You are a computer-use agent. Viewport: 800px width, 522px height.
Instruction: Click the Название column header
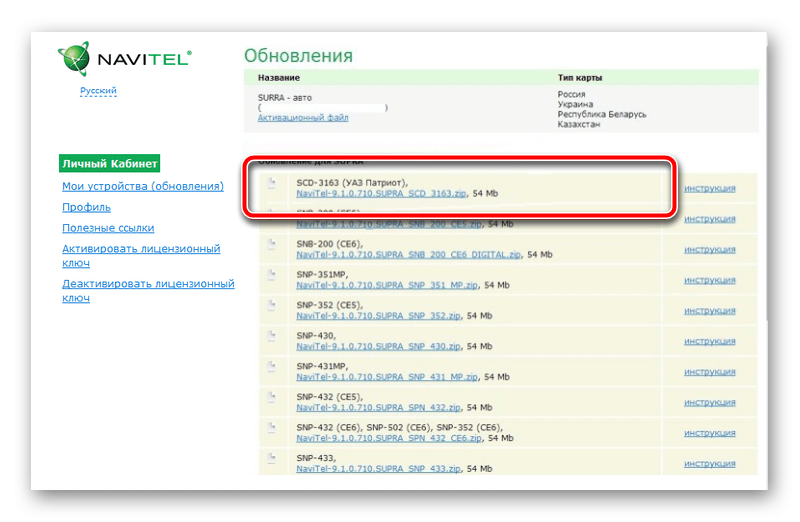pyautogui.click(x=279, y=78)
